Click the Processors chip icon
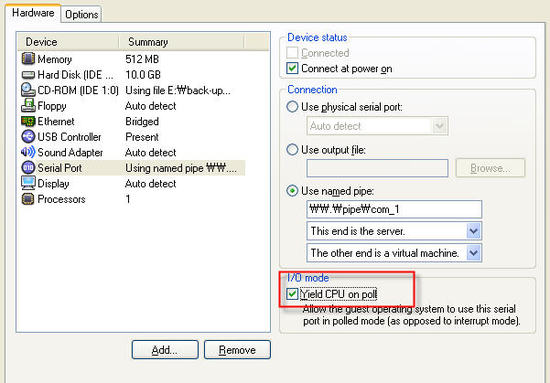This screenshot has width=550, height=383. tap(28, 199)
